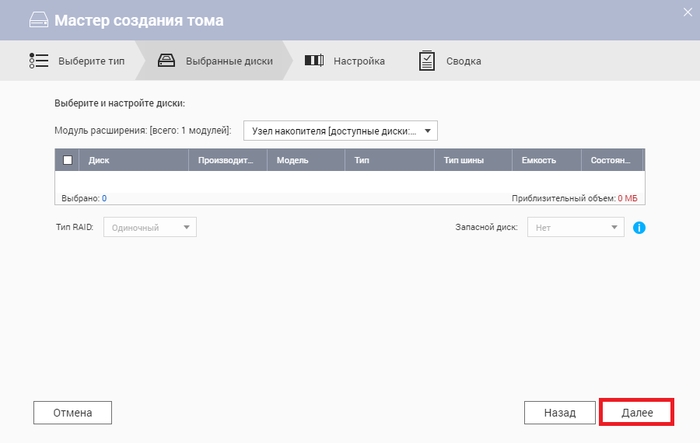The height and width of the screenshot is (443, 700).
Task: Sort by the Емкость column header
Action: point(547,160)
